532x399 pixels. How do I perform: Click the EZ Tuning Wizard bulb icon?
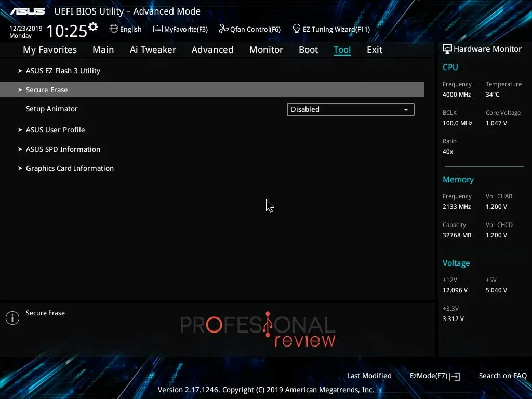tap(297, 29)
